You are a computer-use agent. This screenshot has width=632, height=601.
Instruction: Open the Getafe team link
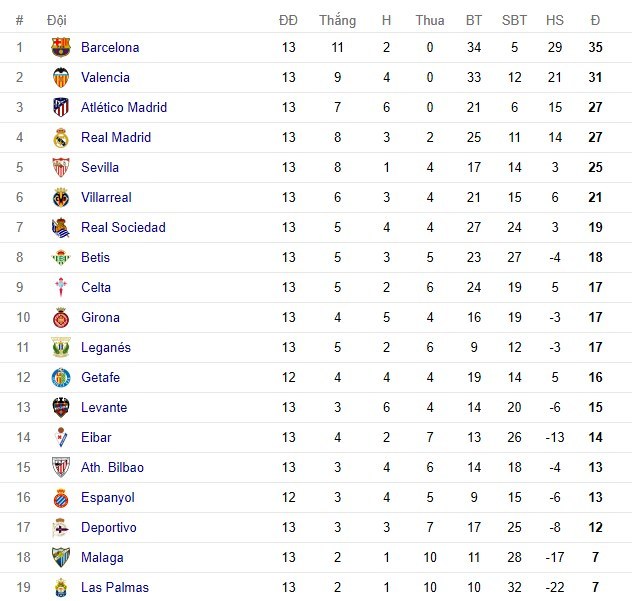tap(100, 377)
